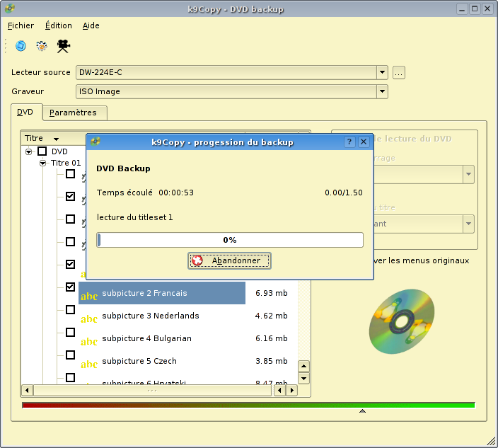Toggle the first unchecked checkbox under Titre 01

click(70, 174)
